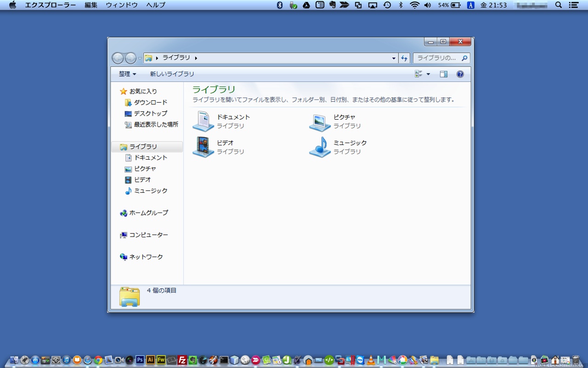Minimize the Explorer window
588x368 pixels.
click(431, 41)
